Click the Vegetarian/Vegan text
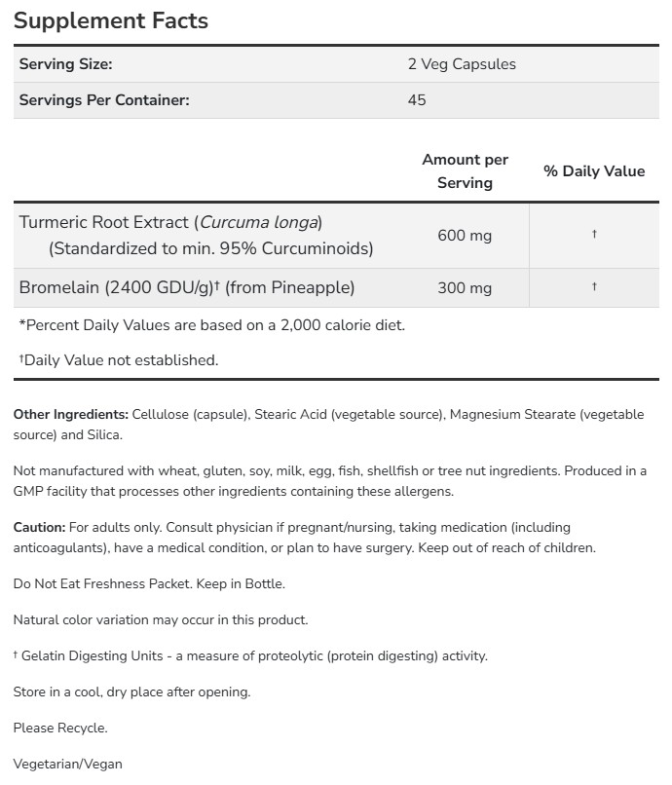Screen dimensions: 672x785 (68, 764)
